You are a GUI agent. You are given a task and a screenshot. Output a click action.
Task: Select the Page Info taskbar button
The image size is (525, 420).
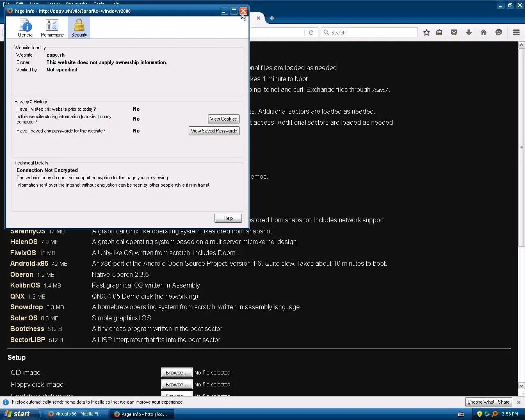click(x=142, y=414)
